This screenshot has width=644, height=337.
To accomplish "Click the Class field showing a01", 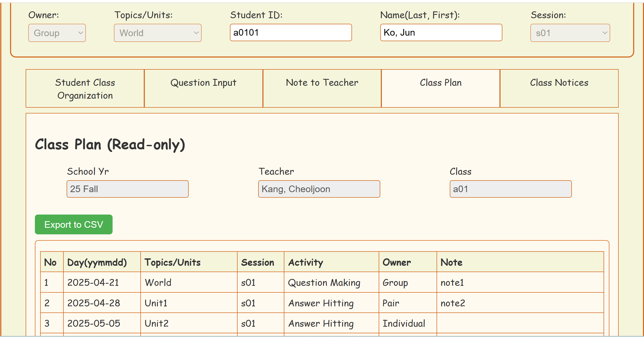I will click(x=511, y=189).
